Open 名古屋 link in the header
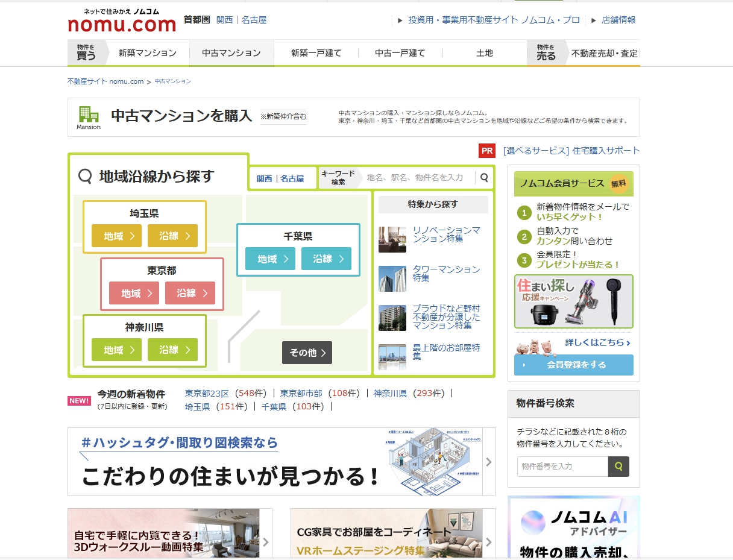Screen dimensions: 733x560 coord(254,20)
